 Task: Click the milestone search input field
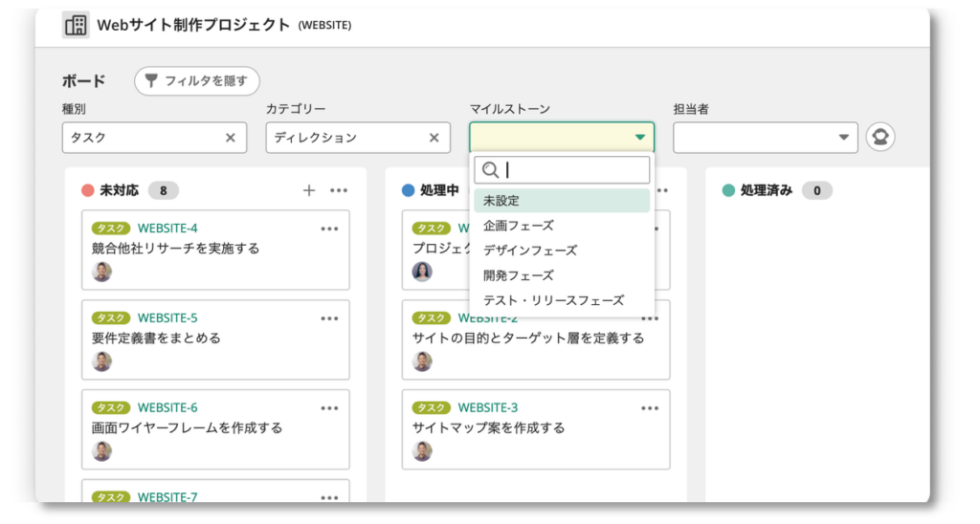[x=562, y=170]
